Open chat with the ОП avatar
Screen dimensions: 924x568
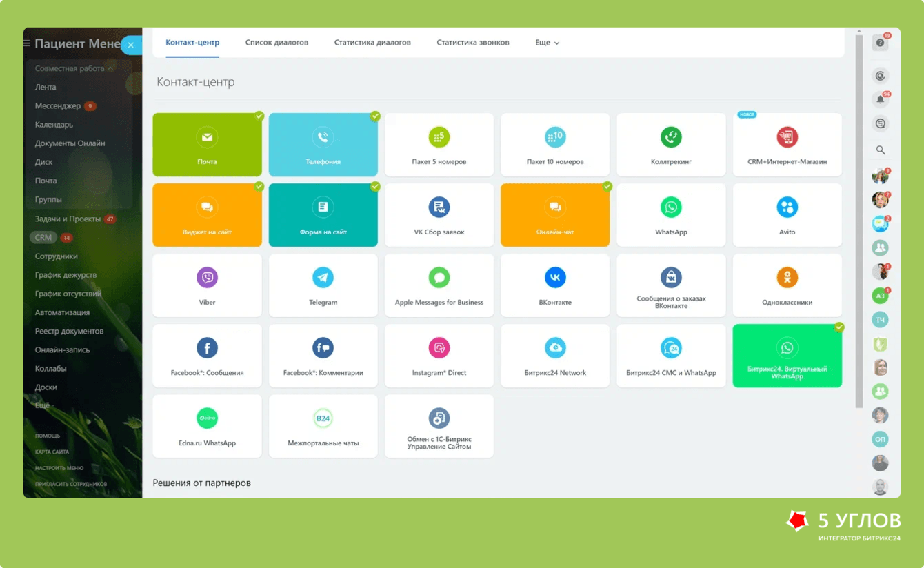coord(880,439)
